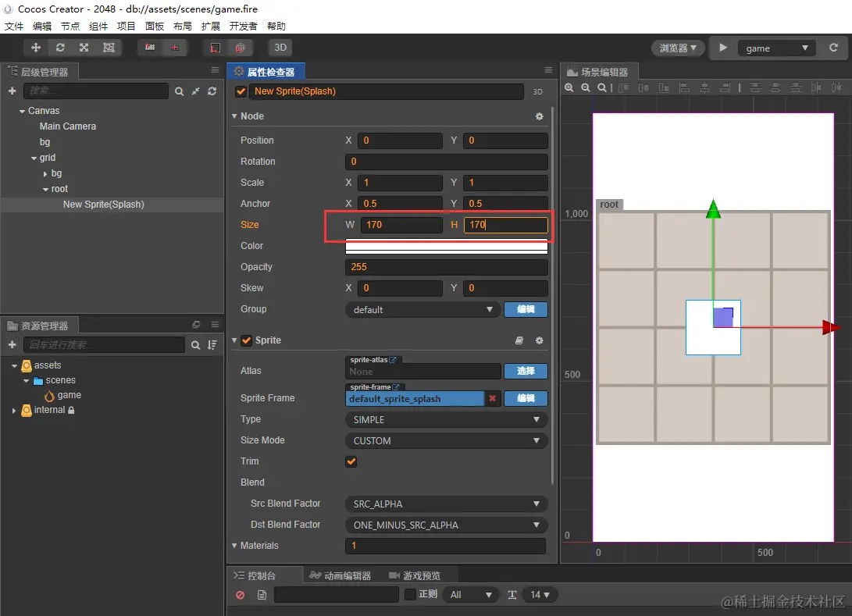Collapse the grid node
The height and width of the screenshot is (616, 852).
click(x=34, y=158)
